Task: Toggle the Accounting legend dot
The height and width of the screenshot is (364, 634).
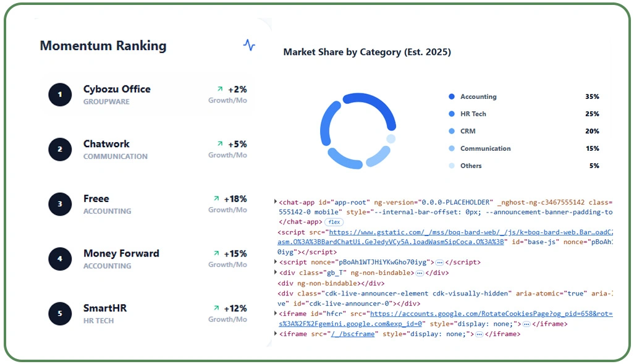Action: (x=452, y=96)
